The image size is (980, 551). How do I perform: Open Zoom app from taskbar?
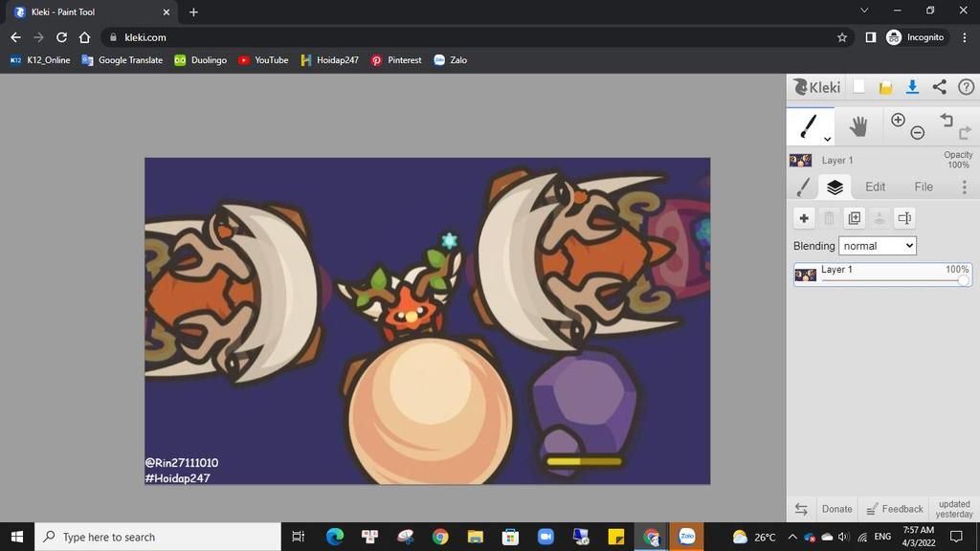(546, 537)
